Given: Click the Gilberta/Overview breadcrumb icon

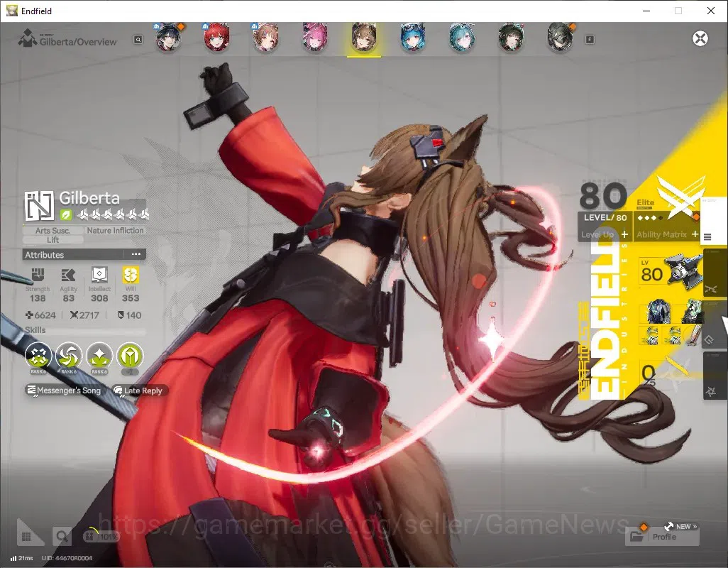Looking at the screenshot, I should pos(28,38).
